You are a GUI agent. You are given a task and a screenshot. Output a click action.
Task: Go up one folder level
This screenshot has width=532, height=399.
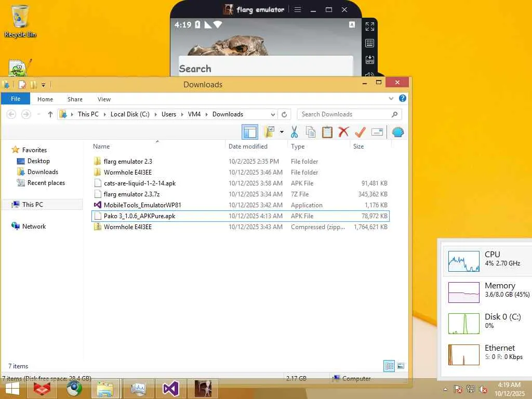(x=50, y=114)
